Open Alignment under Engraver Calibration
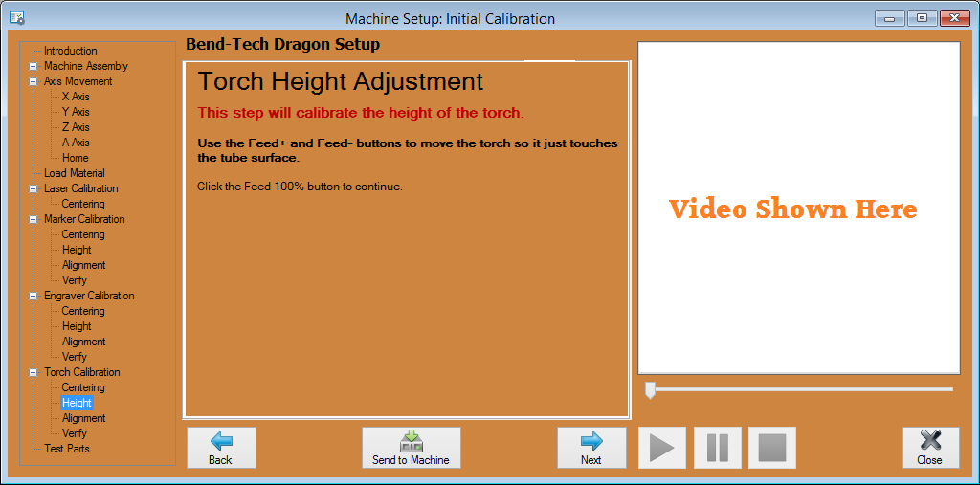980x485 pixels. pos(84,342)
